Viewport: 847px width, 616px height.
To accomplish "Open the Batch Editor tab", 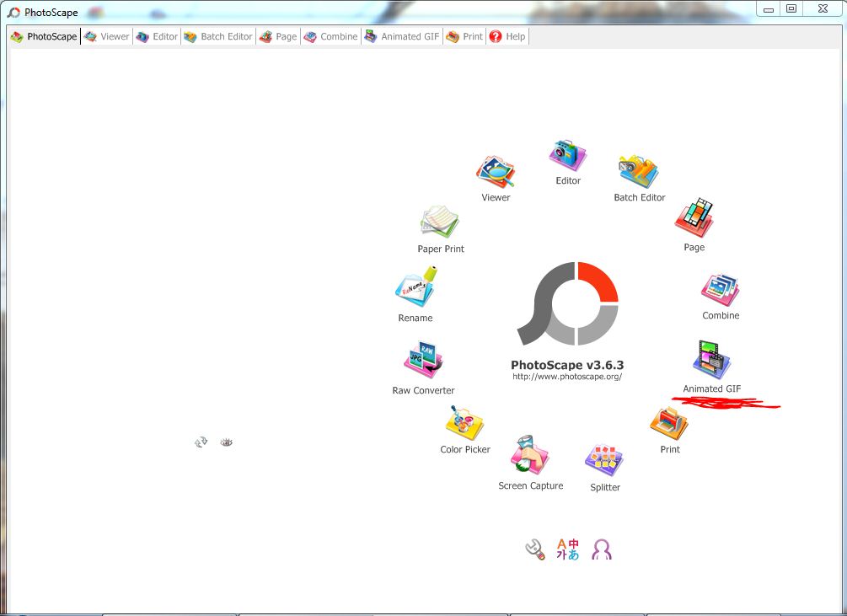I will click(218, 37).
